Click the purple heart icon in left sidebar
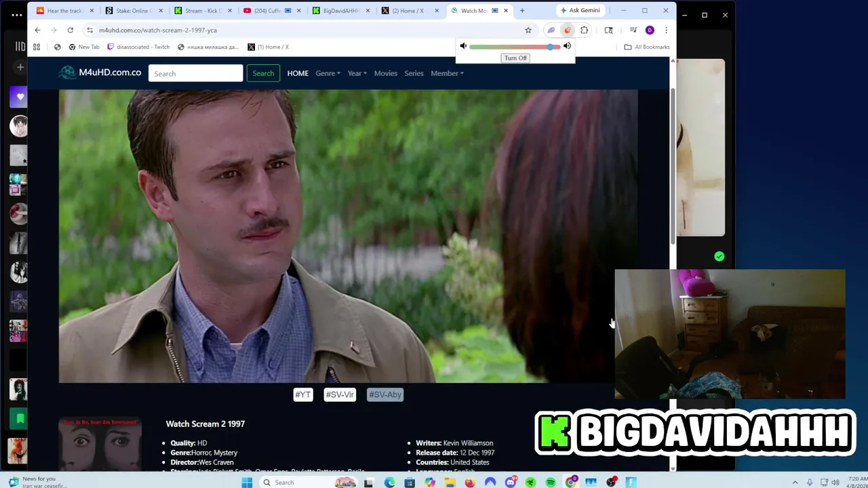 pos(20,97)
